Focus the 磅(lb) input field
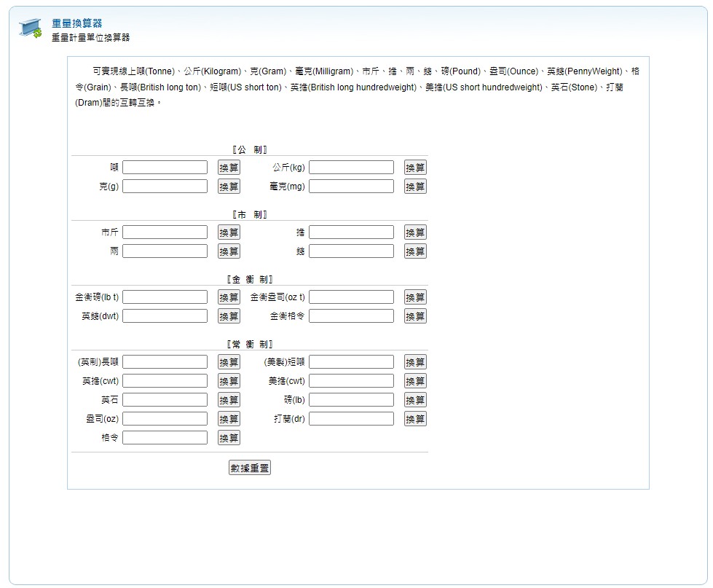 352,400
